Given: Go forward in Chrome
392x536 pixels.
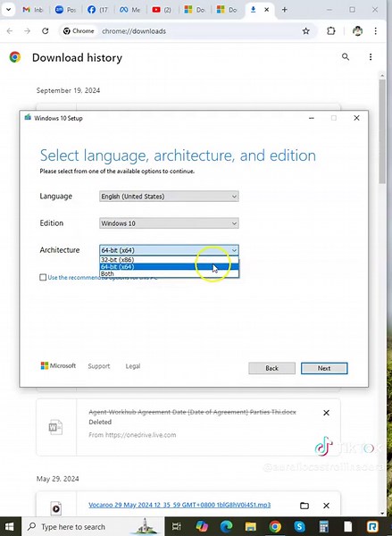Looking at the screenshot, I should pos(27,31).
